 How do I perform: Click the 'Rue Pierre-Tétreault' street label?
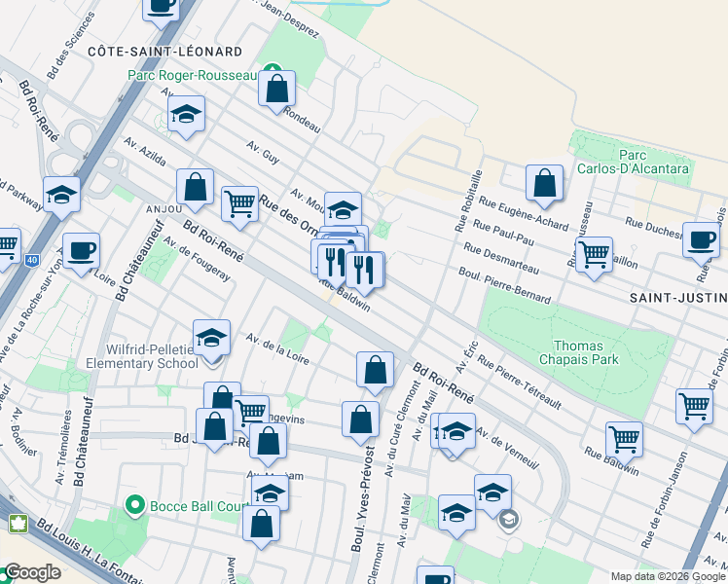(x=520, y=383)
